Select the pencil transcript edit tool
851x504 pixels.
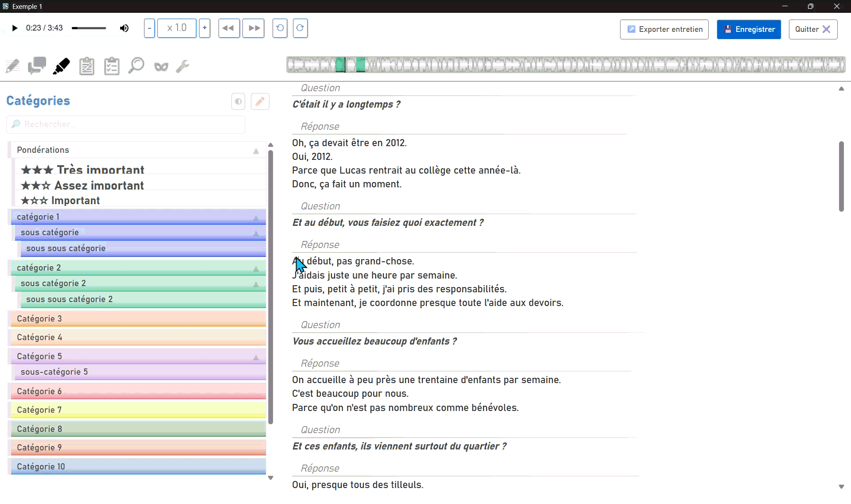coord(12,66)
